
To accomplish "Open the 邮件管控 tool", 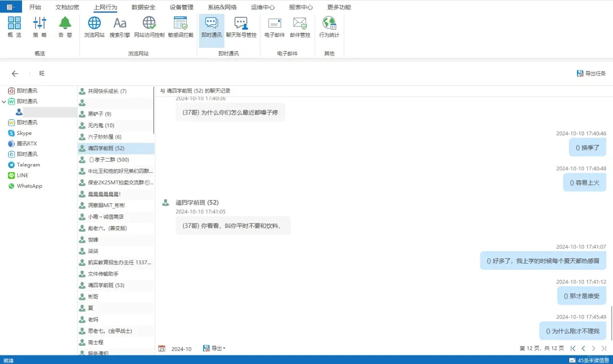I will pyautogui.click(x=300, y=27).
